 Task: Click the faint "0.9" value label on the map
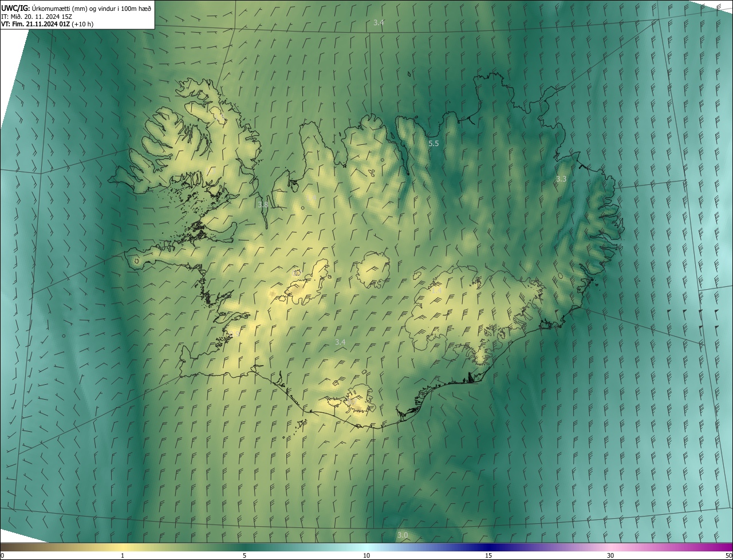(x=234, y=334)
